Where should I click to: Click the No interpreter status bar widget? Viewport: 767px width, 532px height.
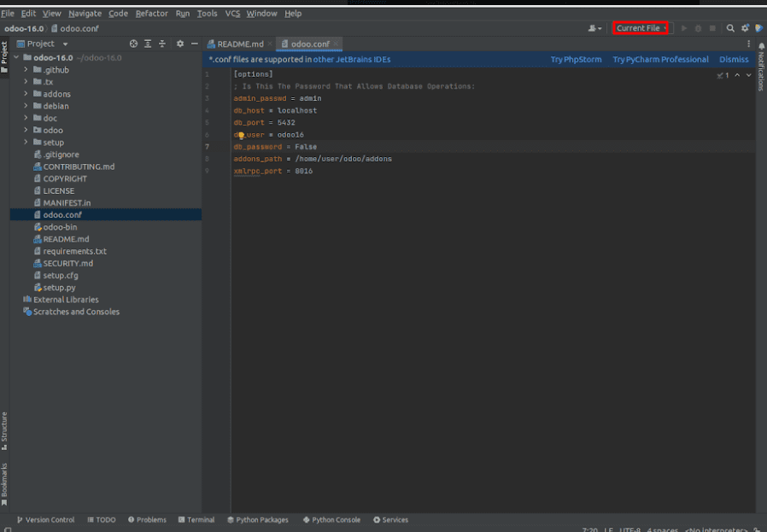coord(716,529)
